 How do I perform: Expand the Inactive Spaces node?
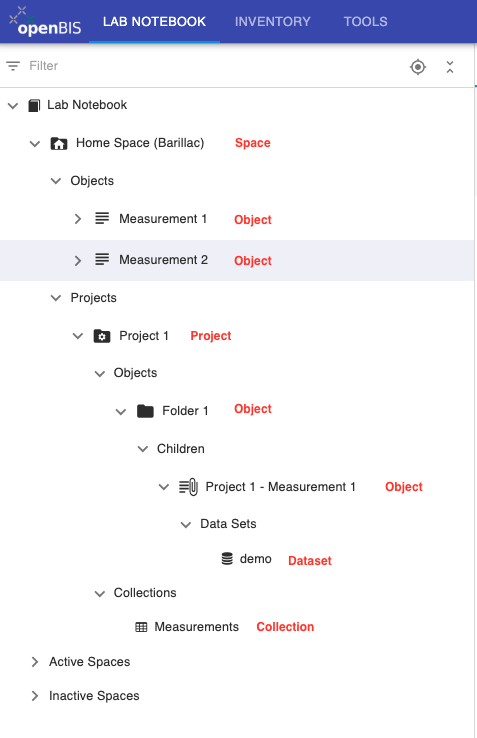pos(34,696)
